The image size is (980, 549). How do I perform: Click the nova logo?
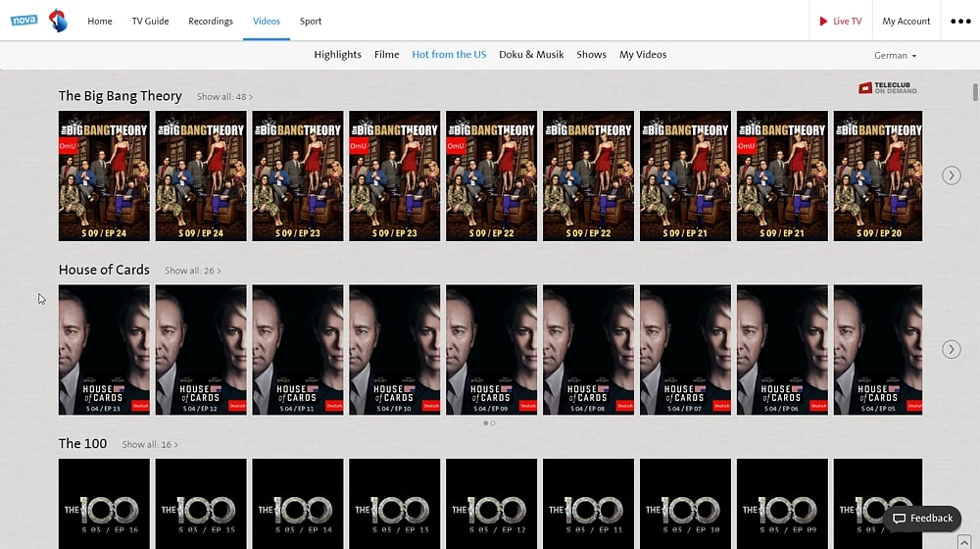24,20
